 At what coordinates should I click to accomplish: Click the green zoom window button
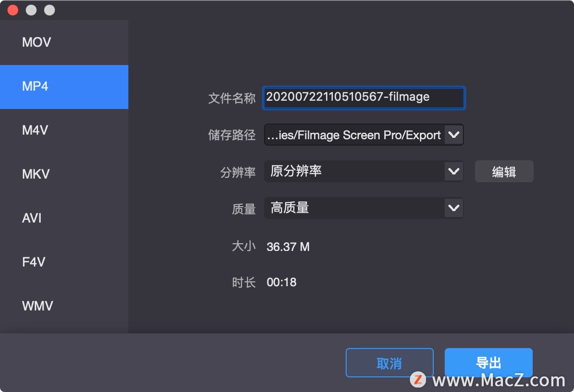(50, 10)
